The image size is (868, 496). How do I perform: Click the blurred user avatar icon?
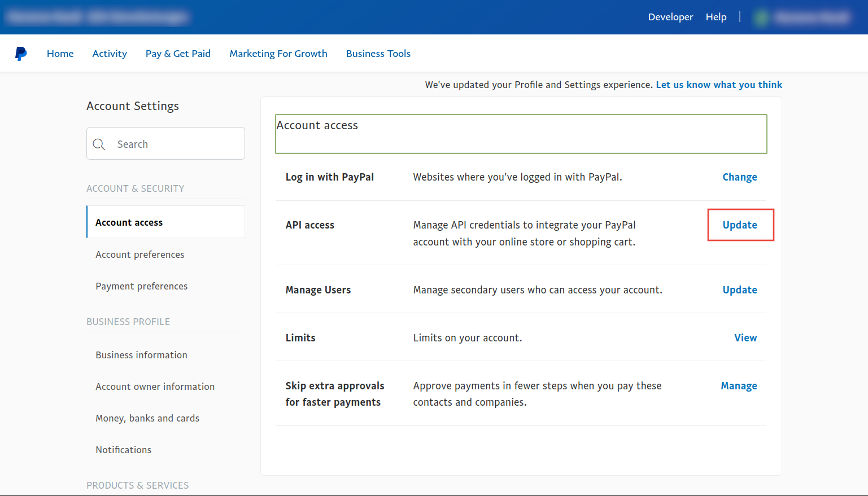click(761, 17)
